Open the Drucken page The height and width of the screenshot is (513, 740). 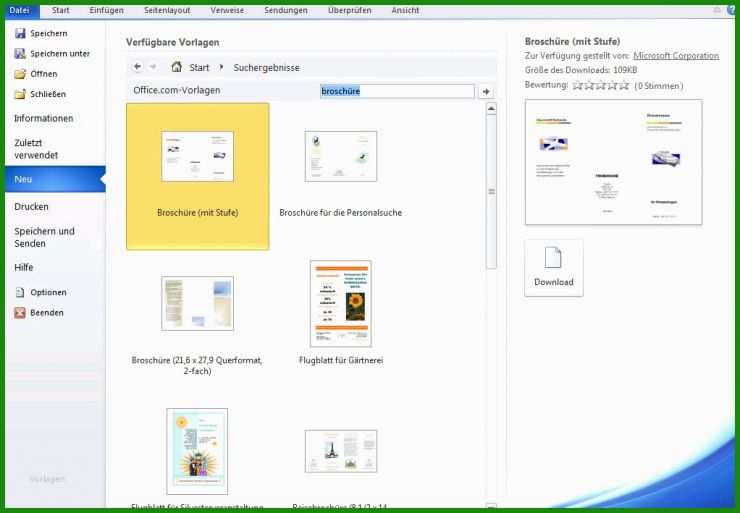tap(31, 207)
